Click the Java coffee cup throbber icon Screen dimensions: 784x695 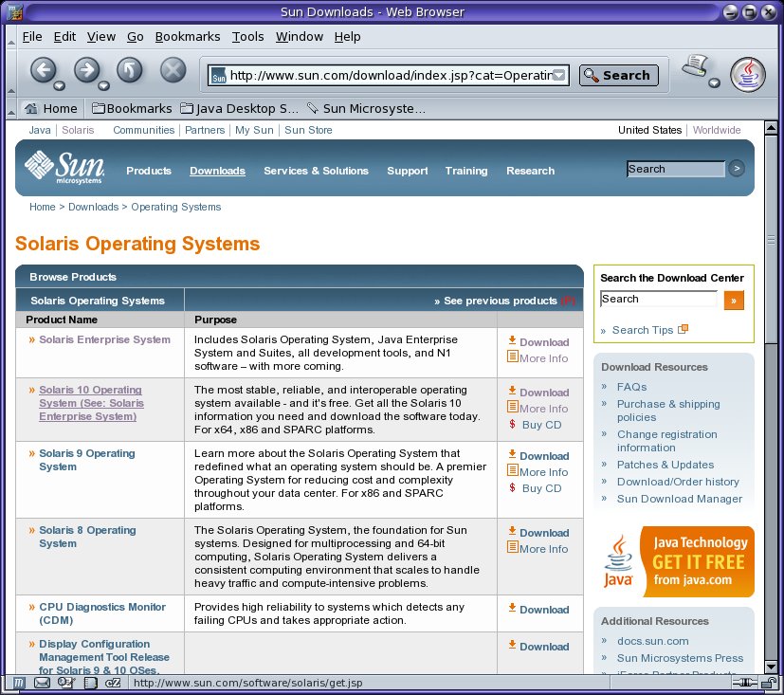point(747,75)
